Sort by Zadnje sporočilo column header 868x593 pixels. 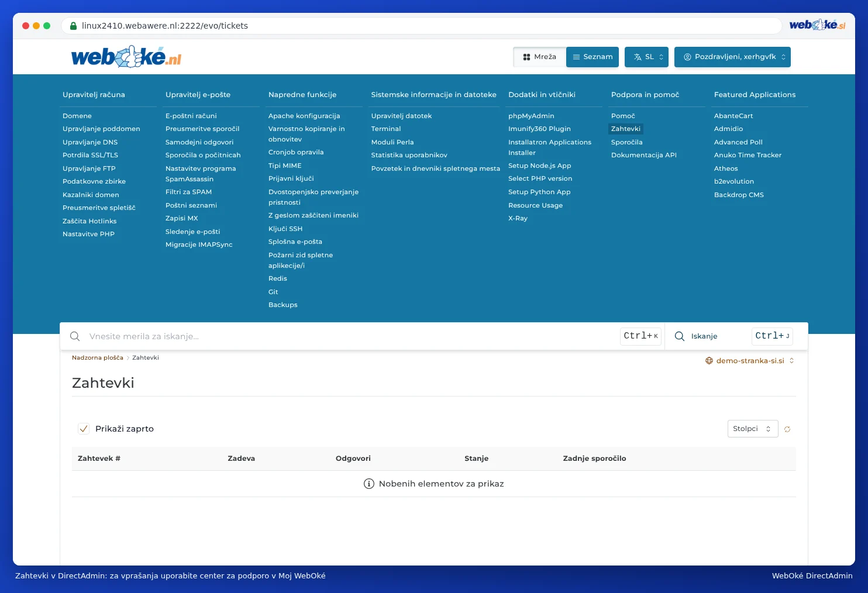coord(594,458)
